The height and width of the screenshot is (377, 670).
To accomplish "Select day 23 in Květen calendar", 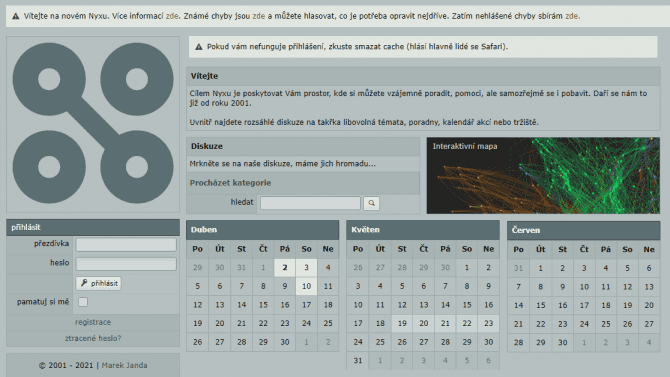I will [x=488, y=324].
